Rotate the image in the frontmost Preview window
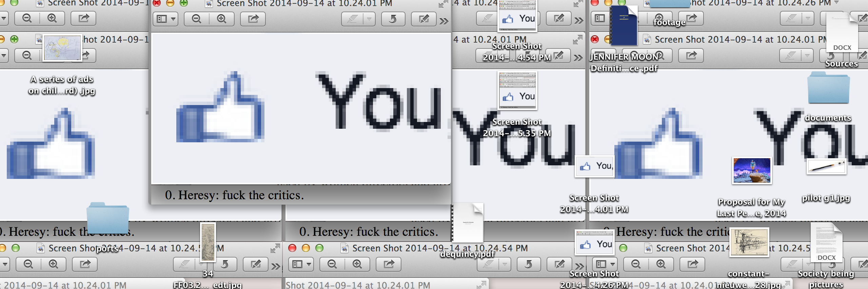Viewport: 868px width, 289px height. tap(393, 19)
